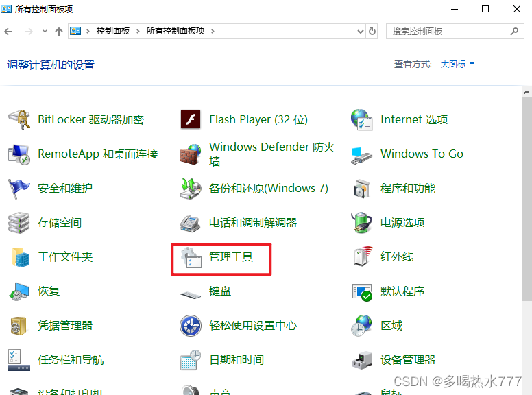Refresh the control panel view
This screenshot has width=532, height=395.
(372, 32)
